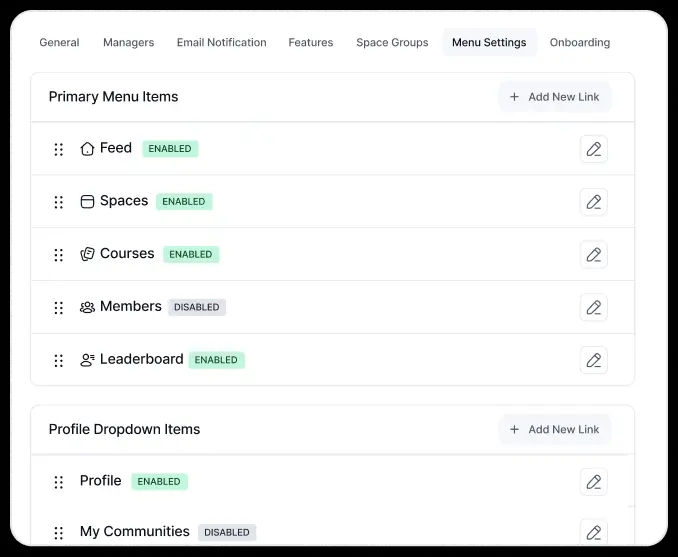
Task: Click the Spaces window icon
Action: click(87, 202)
